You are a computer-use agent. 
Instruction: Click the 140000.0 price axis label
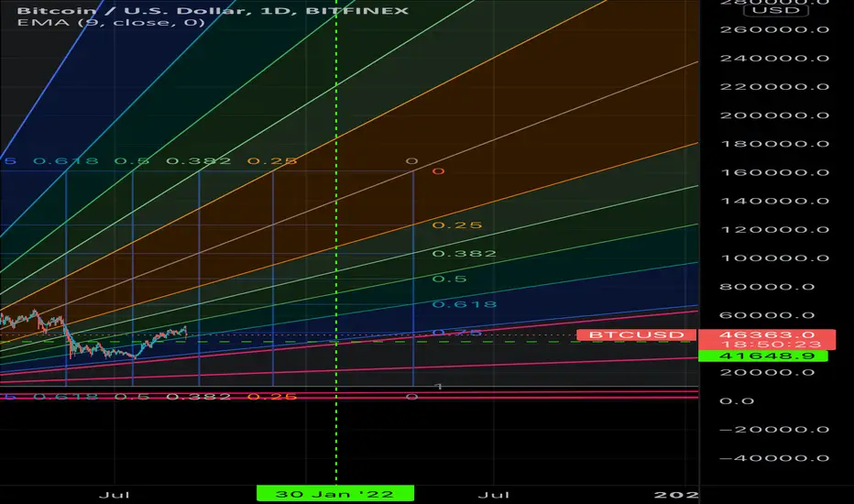(774, 201)
